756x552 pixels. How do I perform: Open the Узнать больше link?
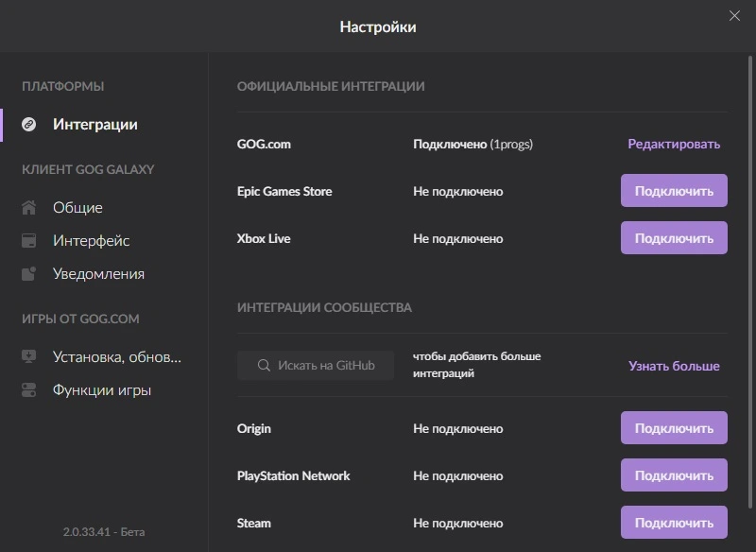point(674,366)
